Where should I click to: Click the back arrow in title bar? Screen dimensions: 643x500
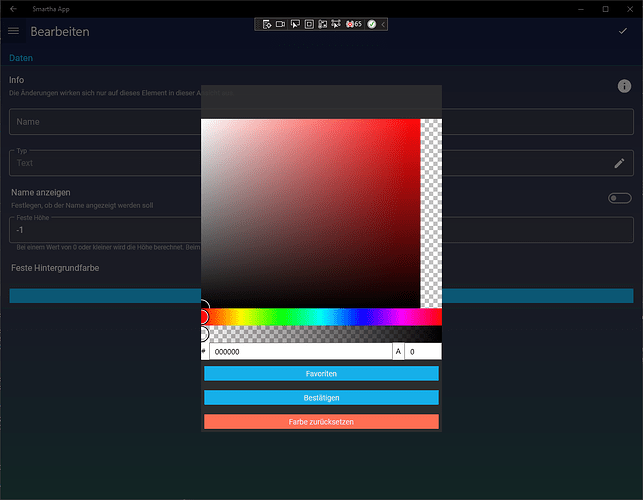(14, 8)
